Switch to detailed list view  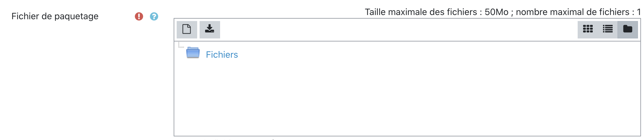click(608, 29)
